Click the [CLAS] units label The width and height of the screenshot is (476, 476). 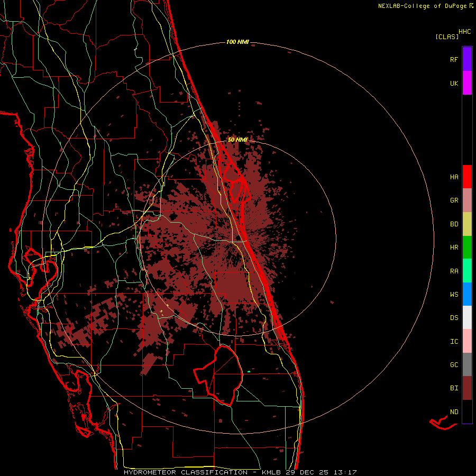(x=447, y=37)
